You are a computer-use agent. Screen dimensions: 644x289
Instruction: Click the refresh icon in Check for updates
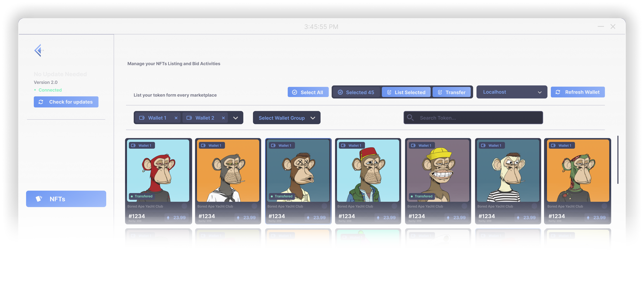pos(41,102)
